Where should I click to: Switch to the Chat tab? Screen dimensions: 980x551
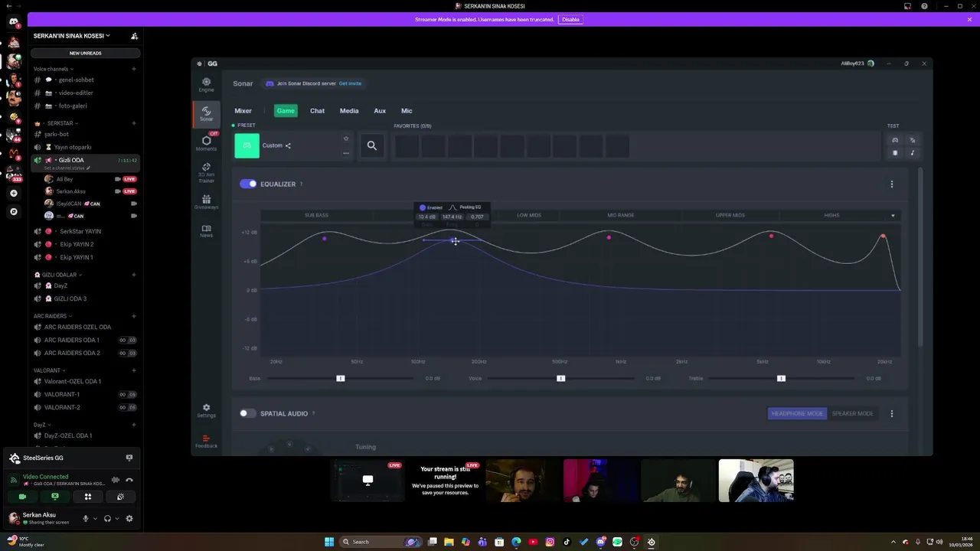tap(317, 111)
